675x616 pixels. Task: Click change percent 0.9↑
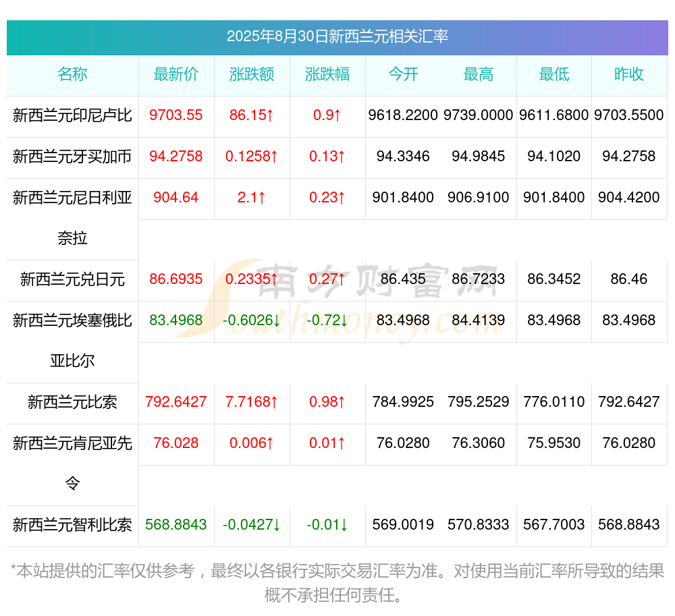(x=327, y=115)
